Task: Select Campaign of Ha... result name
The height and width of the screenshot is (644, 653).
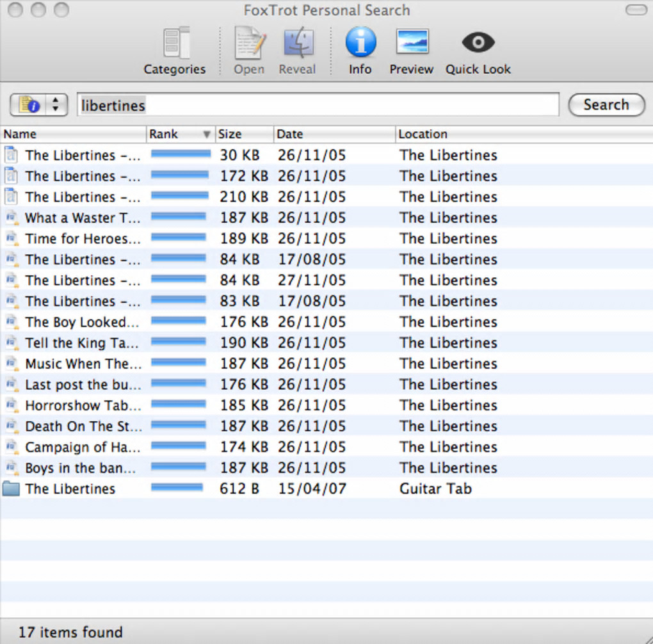Action: (83, 447)
